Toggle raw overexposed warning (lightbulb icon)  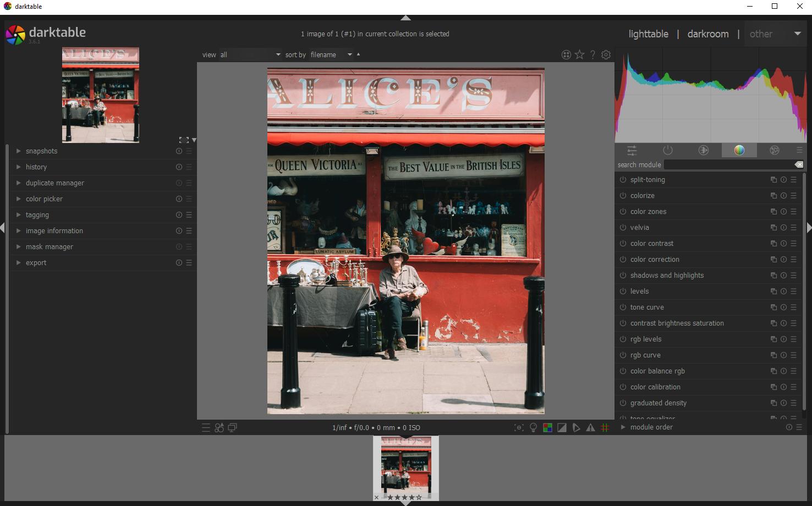pos(533,427)
